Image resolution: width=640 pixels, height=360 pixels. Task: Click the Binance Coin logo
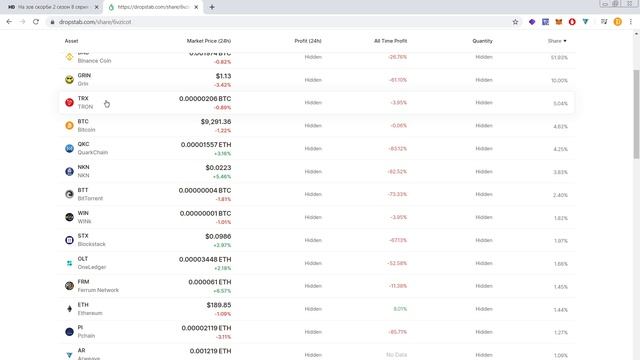tap(69, 57)
